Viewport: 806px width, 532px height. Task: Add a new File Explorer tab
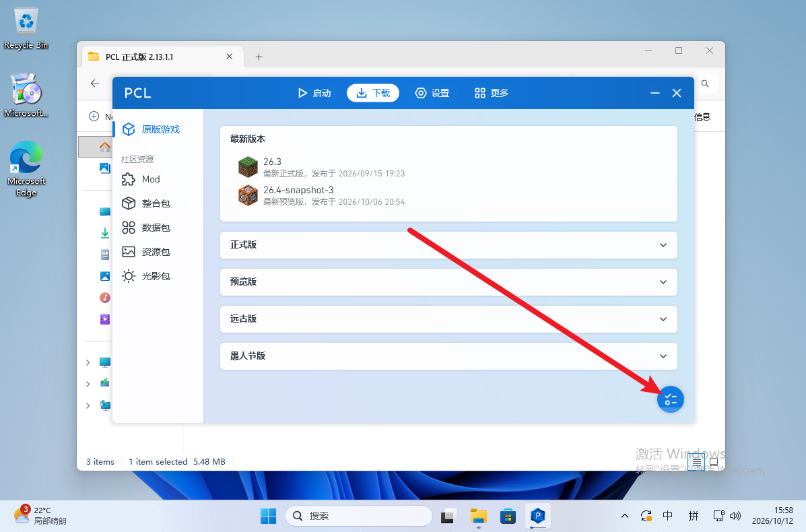point(259,57)
